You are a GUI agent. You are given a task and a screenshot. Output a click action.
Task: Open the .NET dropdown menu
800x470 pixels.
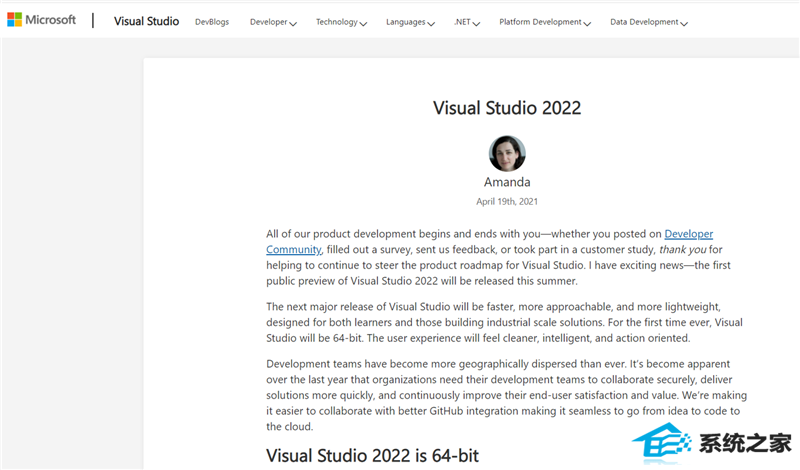467,22
